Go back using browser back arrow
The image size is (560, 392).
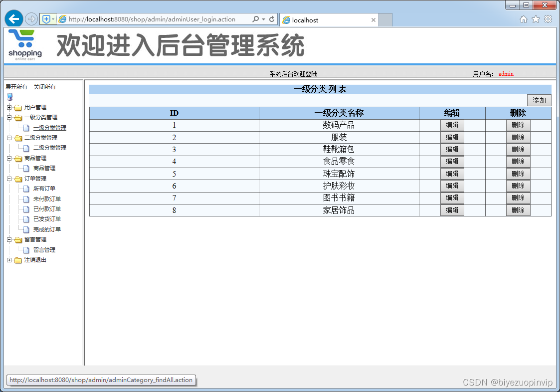(x=14, y=19)
